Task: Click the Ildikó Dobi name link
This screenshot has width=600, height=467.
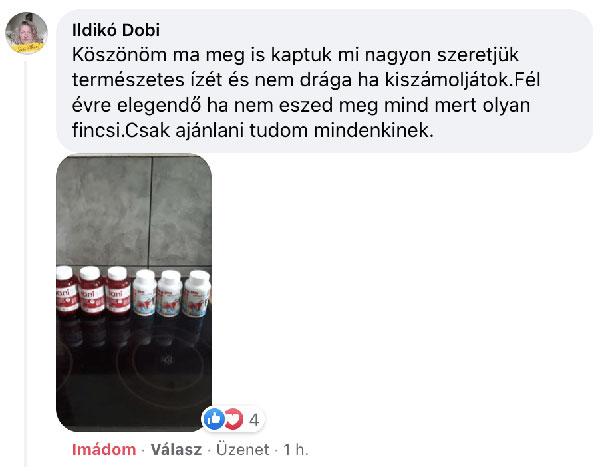Action: (x=116, y=30)
